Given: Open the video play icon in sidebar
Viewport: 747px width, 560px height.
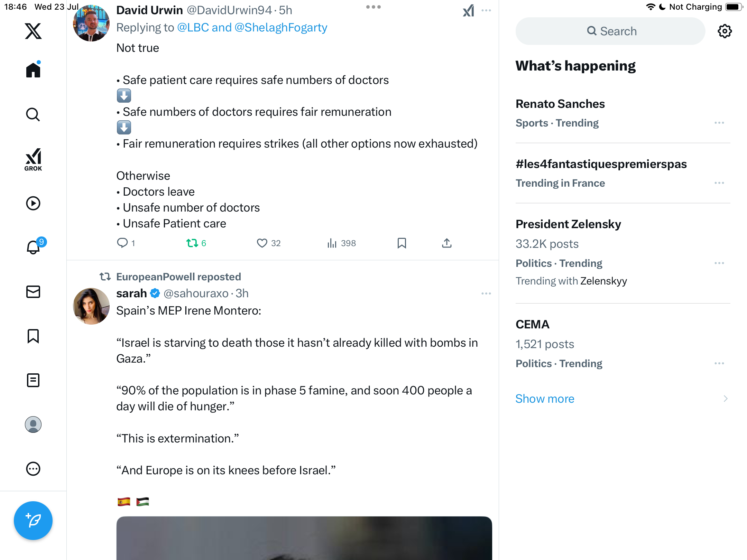Looking at the screenshot, I should [x=33, y=203].
